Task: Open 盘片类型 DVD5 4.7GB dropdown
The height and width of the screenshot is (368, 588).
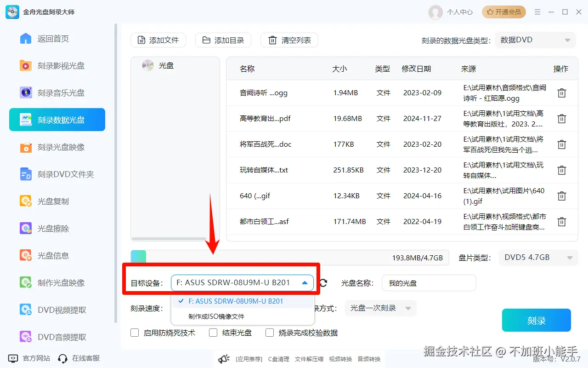Action: coord(538,258)
